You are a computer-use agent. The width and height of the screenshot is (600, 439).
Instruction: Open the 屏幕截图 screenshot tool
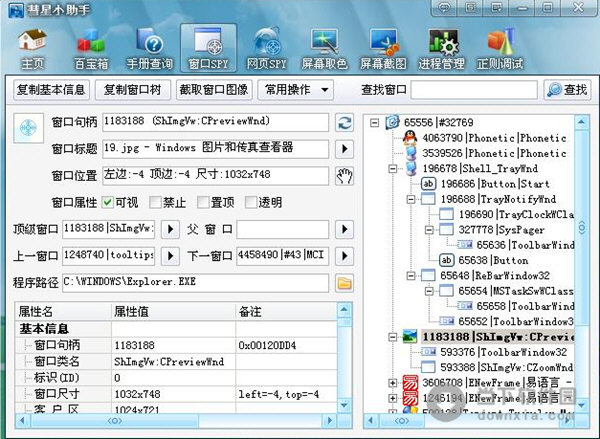[383, 49]
